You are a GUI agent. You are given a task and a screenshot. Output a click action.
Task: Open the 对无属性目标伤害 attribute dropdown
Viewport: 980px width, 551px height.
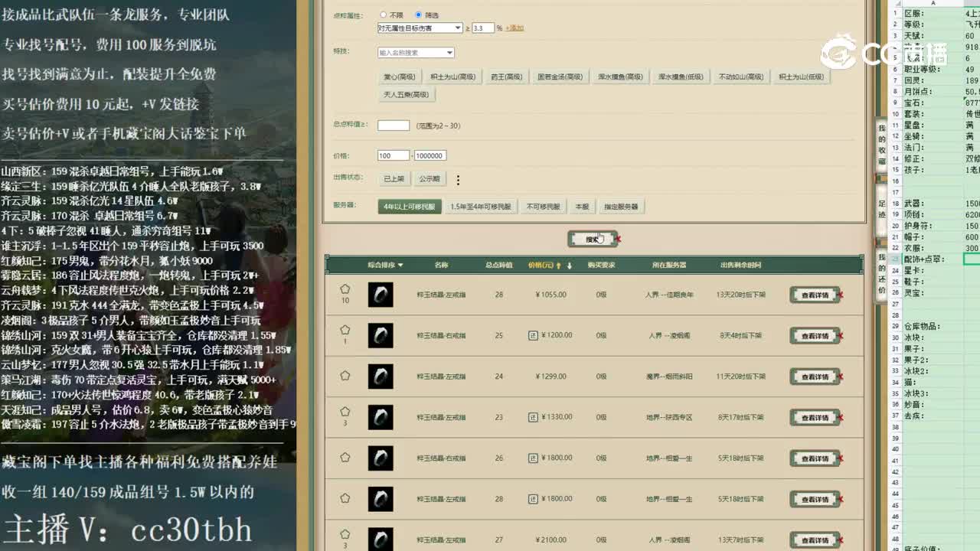coord(420,28)
